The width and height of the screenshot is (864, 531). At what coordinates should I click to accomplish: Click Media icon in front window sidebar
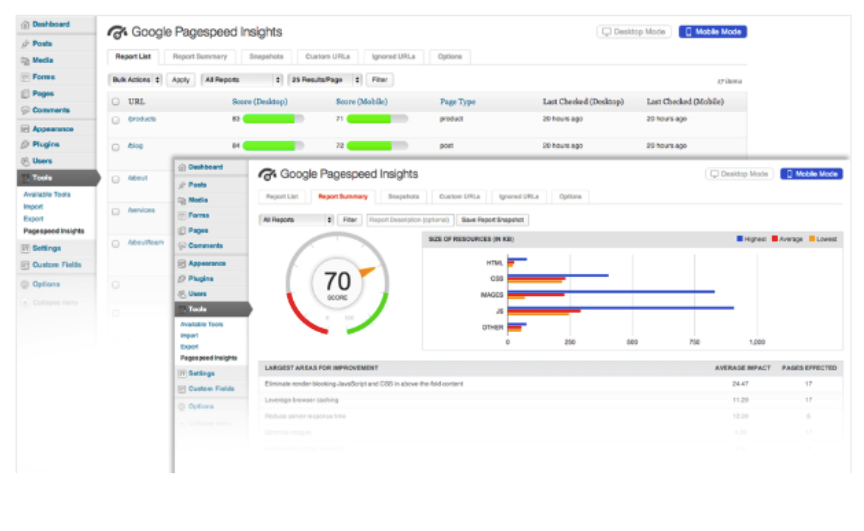[182, 201]
